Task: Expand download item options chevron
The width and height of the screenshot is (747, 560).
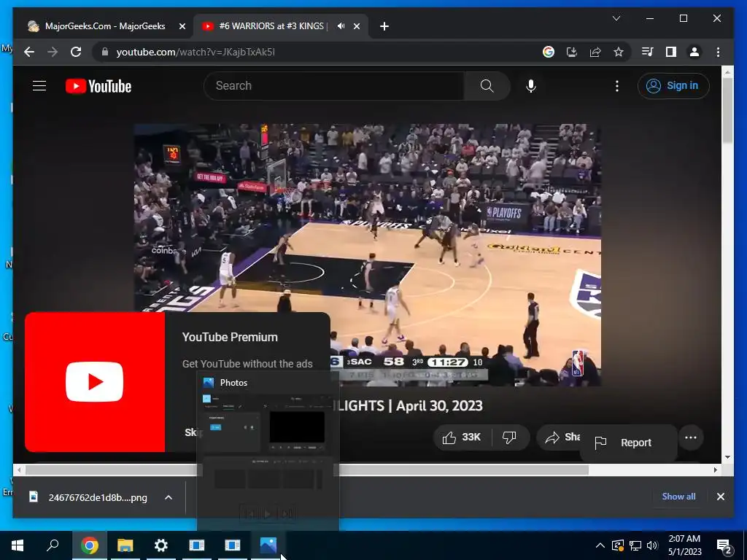Action: tap(169, 497)
